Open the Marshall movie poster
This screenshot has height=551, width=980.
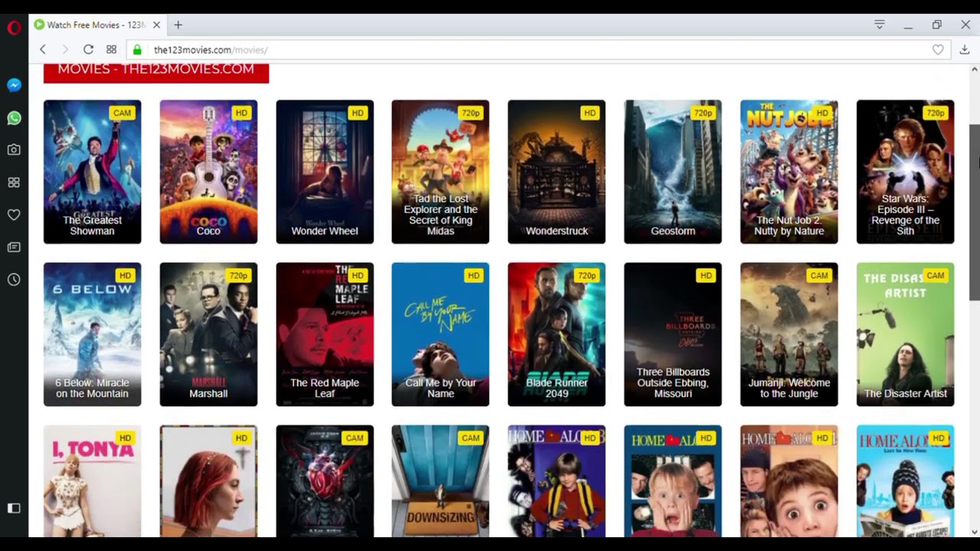208,334
